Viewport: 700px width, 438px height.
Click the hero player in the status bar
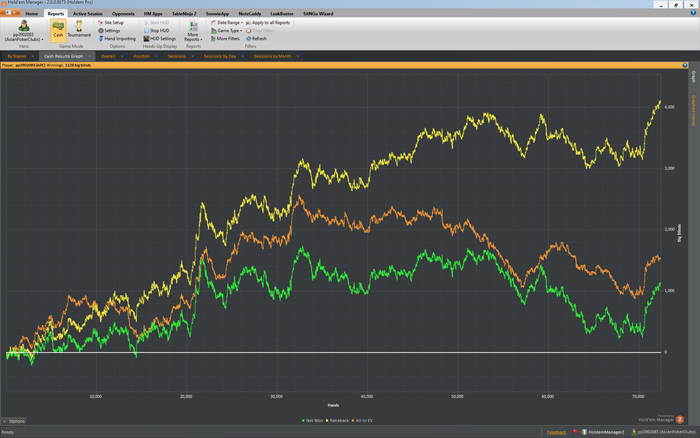click(663, 432)
